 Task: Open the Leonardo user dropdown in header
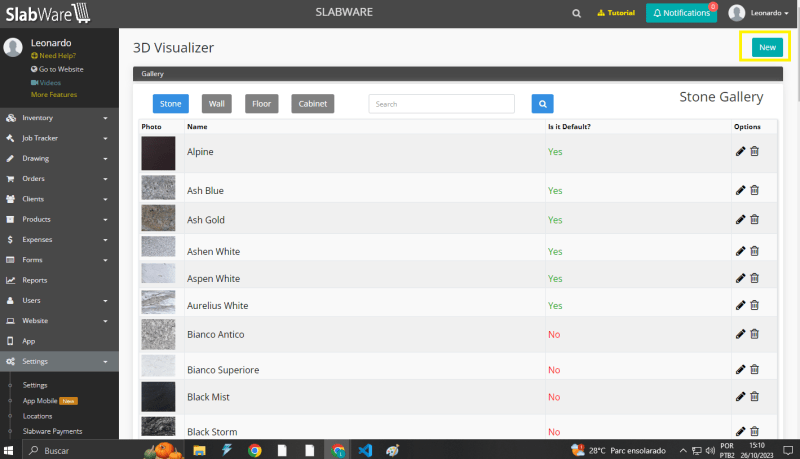(759, 13)
